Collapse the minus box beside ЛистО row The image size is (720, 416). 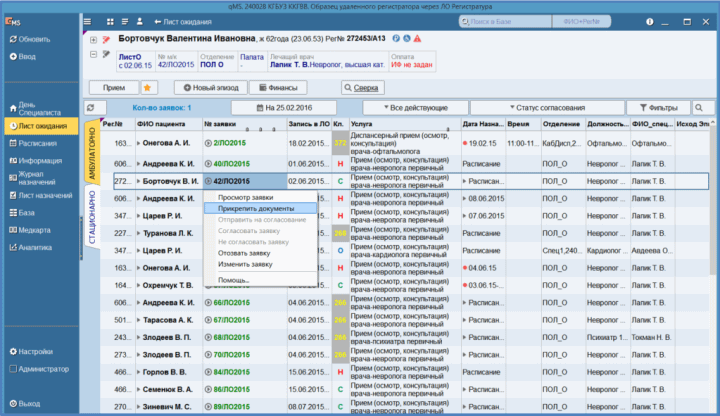[94, 56]
